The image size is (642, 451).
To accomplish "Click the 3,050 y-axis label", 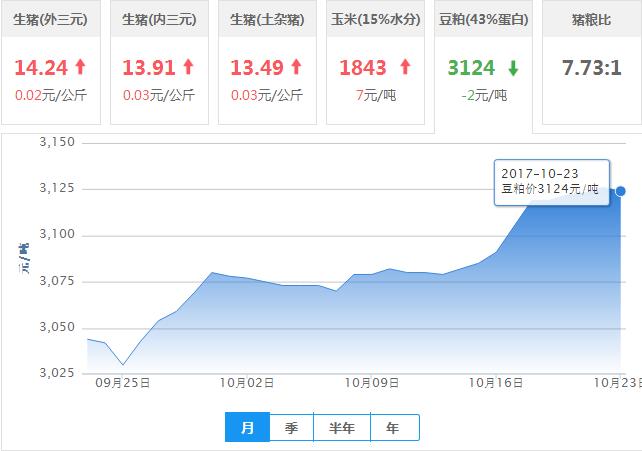I will [x=57, y=327].
